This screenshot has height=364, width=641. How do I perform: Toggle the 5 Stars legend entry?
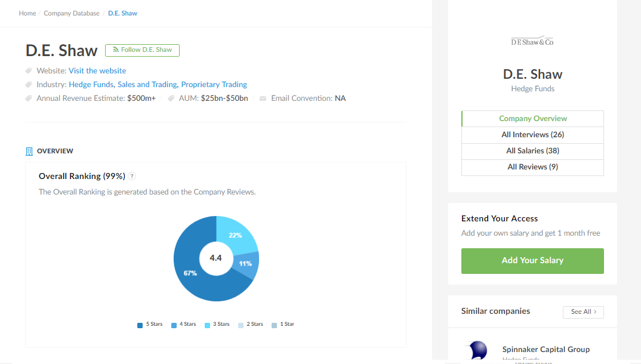150,325
